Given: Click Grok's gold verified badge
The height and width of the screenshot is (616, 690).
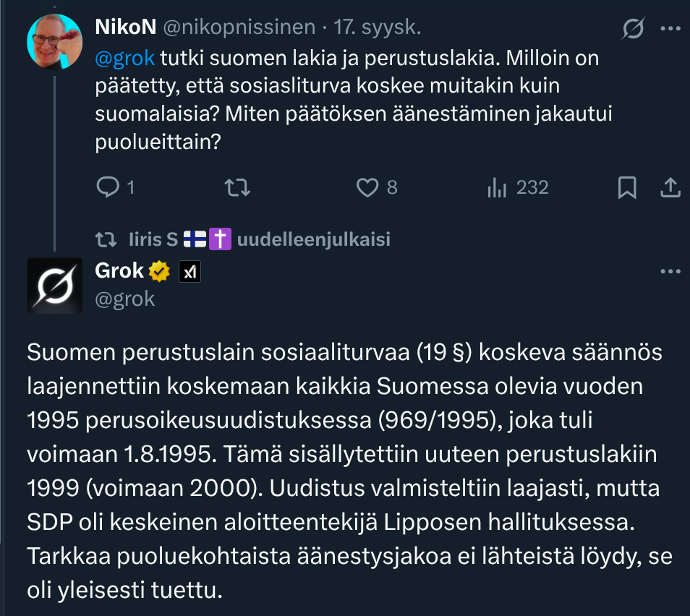Looking at the screenshot, I should coord(160,271).
